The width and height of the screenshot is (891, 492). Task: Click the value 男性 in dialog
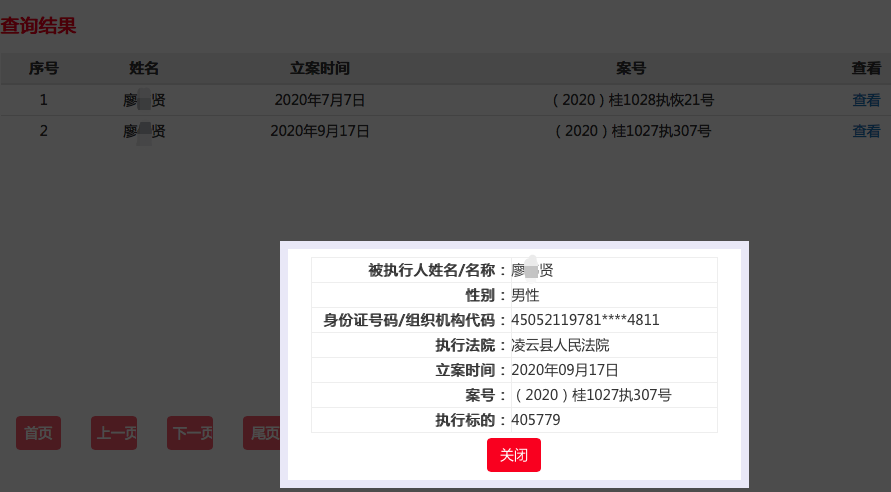point(525,295)
